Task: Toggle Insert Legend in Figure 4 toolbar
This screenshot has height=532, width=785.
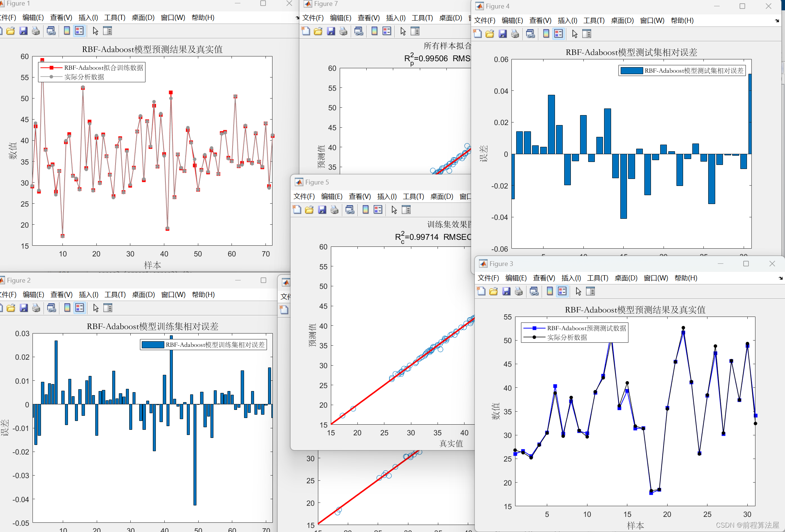Action: point(559,34)
